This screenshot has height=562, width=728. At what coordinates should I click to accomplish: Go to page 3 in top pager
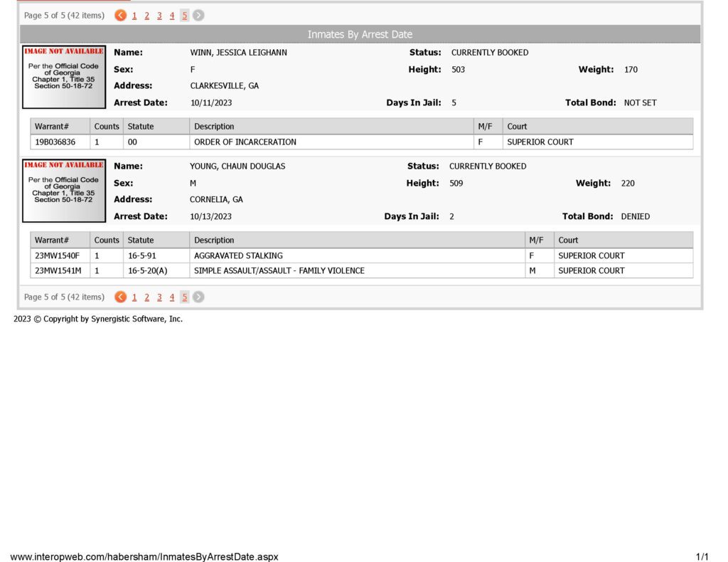[x=159, y=16]
